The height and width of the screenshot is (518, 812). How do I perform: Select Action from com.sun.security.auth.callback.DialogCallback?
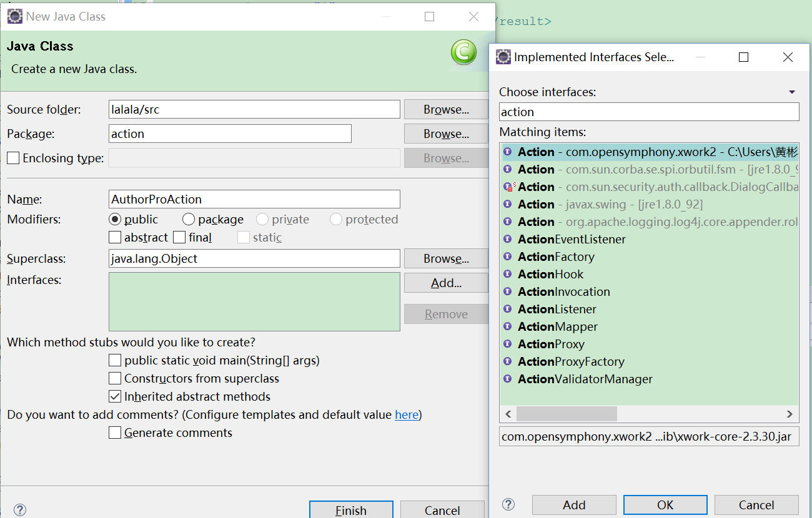pyautogui.click(x=650, y=187)
